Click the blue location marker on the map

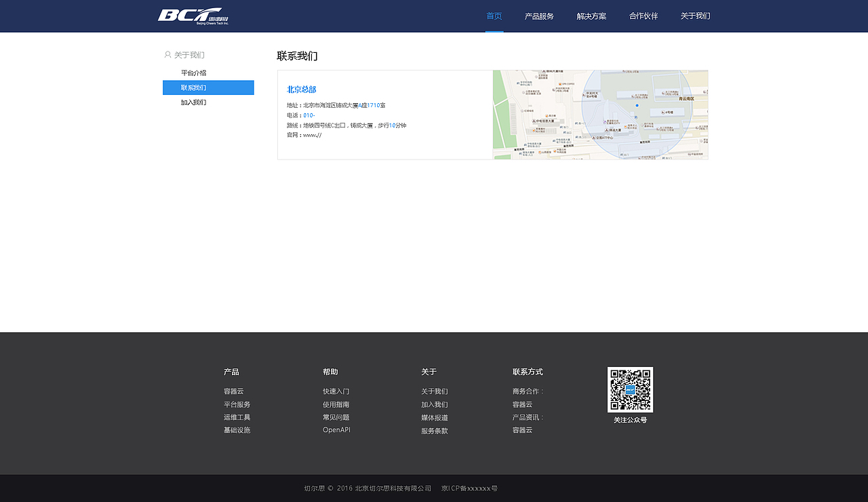pos(636,107)
